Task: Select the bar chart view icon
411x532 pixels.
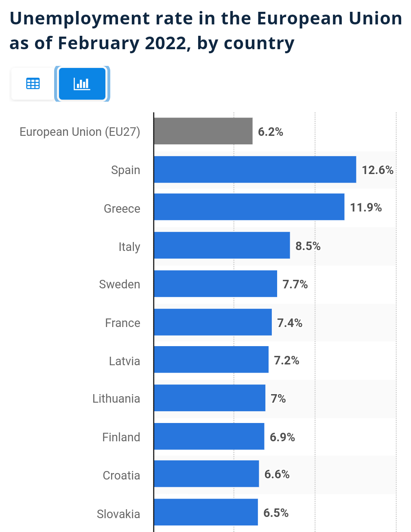Action: tap(82, 84)
